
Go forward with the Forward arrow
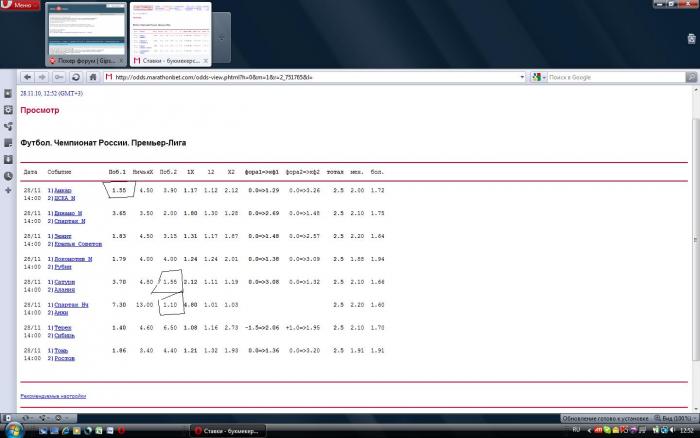pyautogui.click(x=42, y=77)
